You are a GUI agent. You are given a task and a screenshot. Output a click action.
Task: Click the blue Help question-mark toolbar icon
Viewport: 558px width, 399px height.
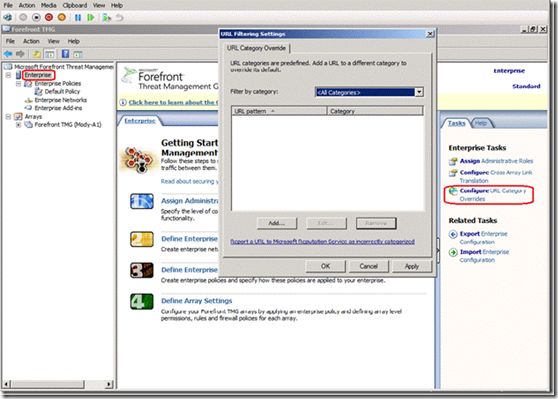coord(65,54)
